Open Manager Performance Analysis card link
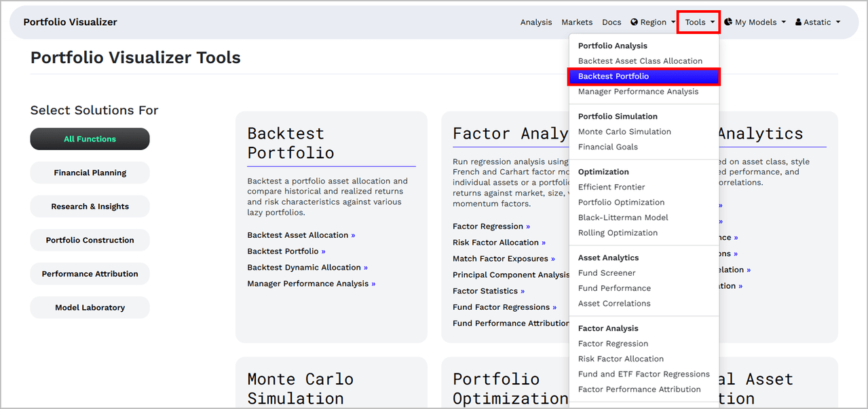Image resolution: width=868 pixels, height=409 pixels. click(x=312, y=284)
